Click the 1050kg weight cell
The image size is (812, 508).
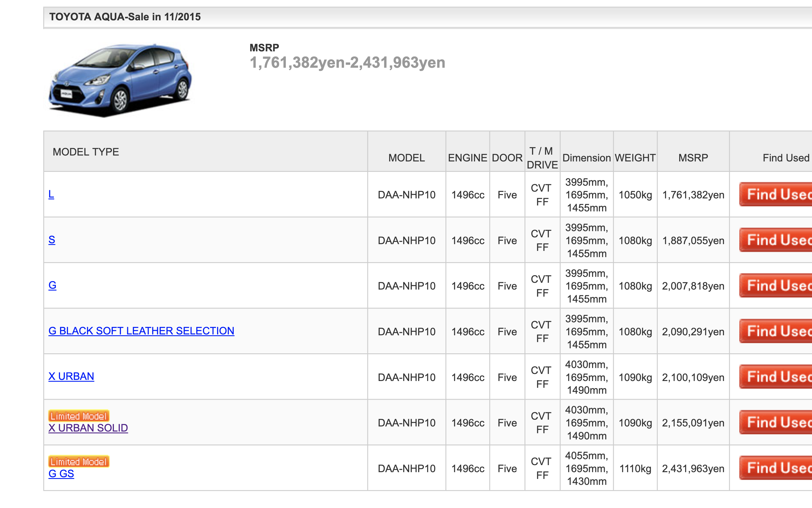pos(635,195)
